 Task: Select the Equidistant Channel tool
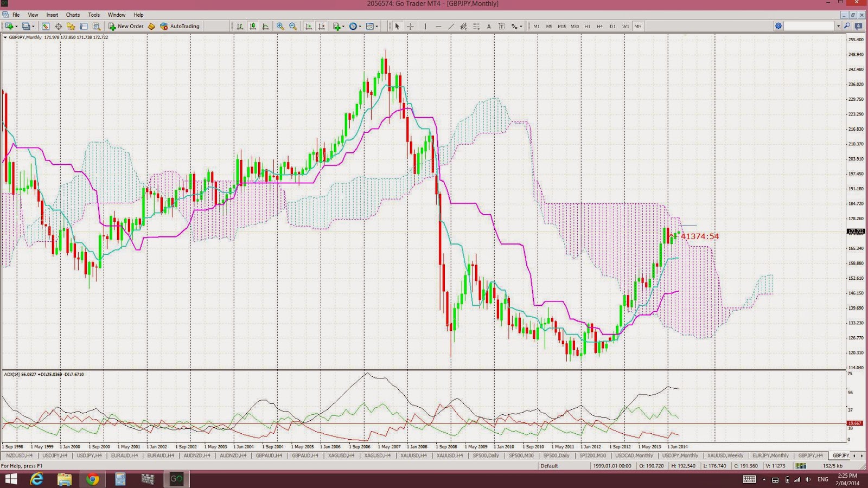463,26
